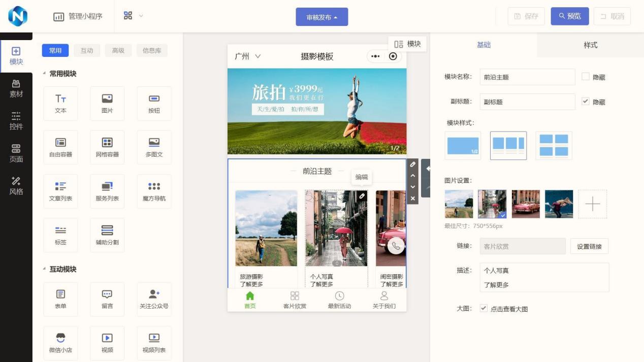Switch to the 互动 tab
The height and width of the screenshot is (362, 644).
click(x=87, y=50)
